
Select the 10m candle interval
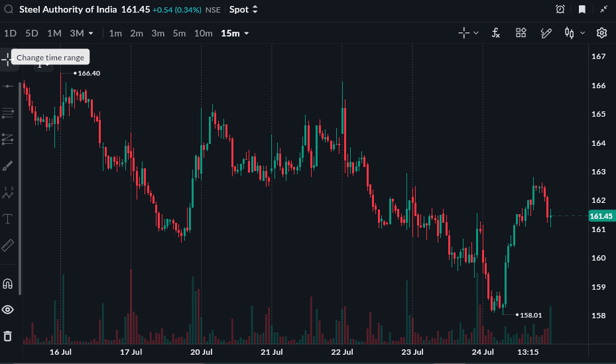tap(203, 33)
